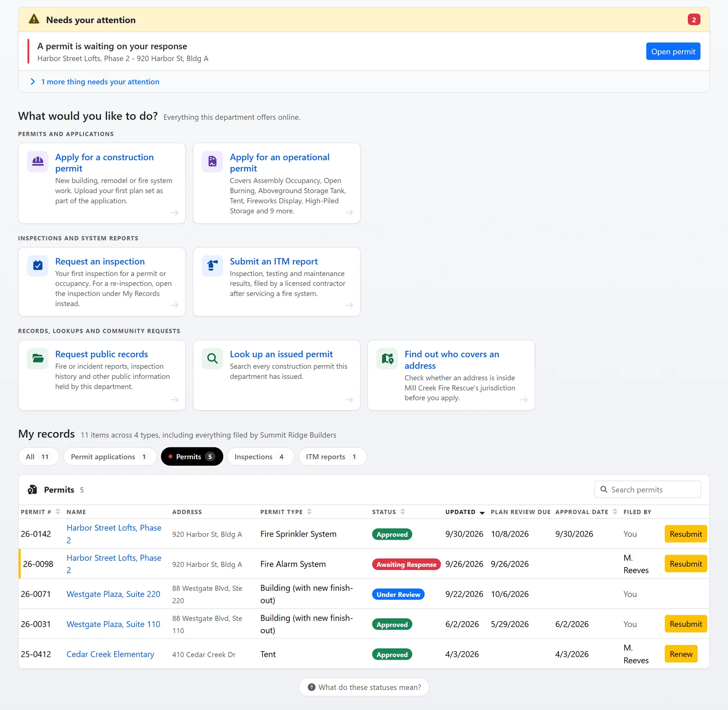Click the arrow on Submit an ITM report card
Image resolution: width=728 pixels, height=710 pixels.
(x=349, y=305)
